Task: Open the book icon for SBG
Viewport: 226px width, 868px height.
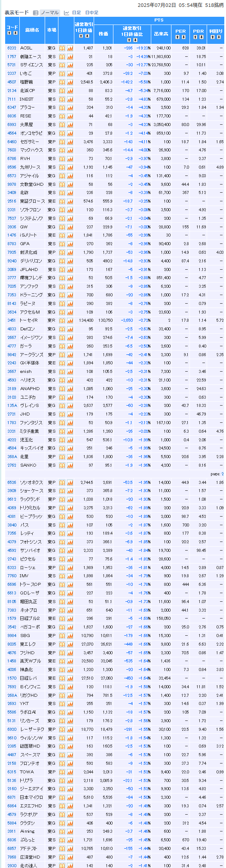Action: (62, 636)
